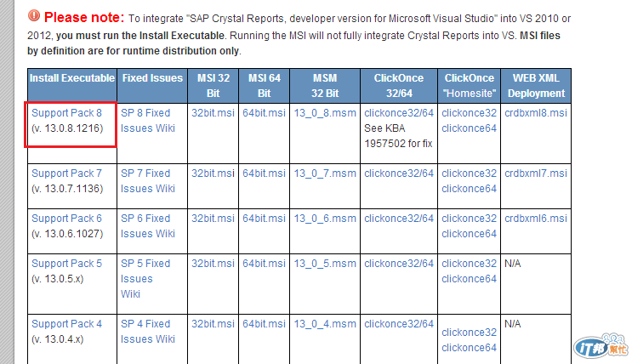The width and height of the screenshot is (632, 364).
Task: Open Homesite clickonce64 for Support Pack 4
Action: 470,348
